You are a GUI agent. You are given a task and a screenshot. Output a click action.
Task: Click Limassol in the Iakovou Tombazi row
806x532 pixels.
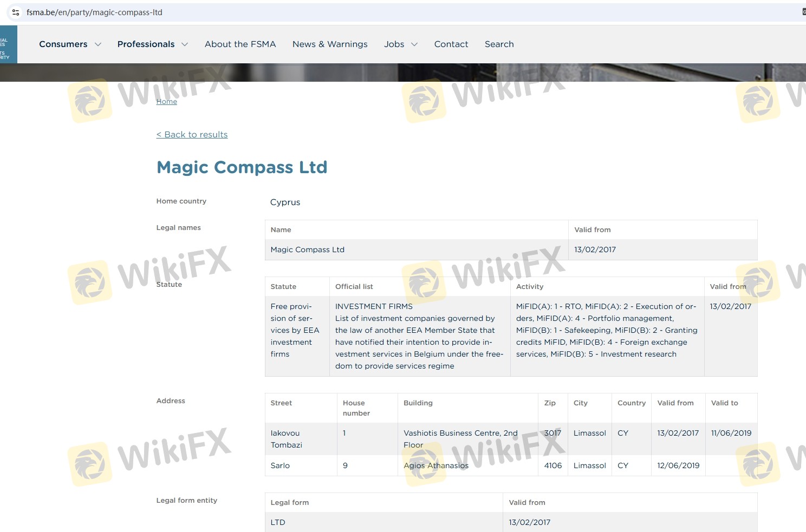pos(590,433)
